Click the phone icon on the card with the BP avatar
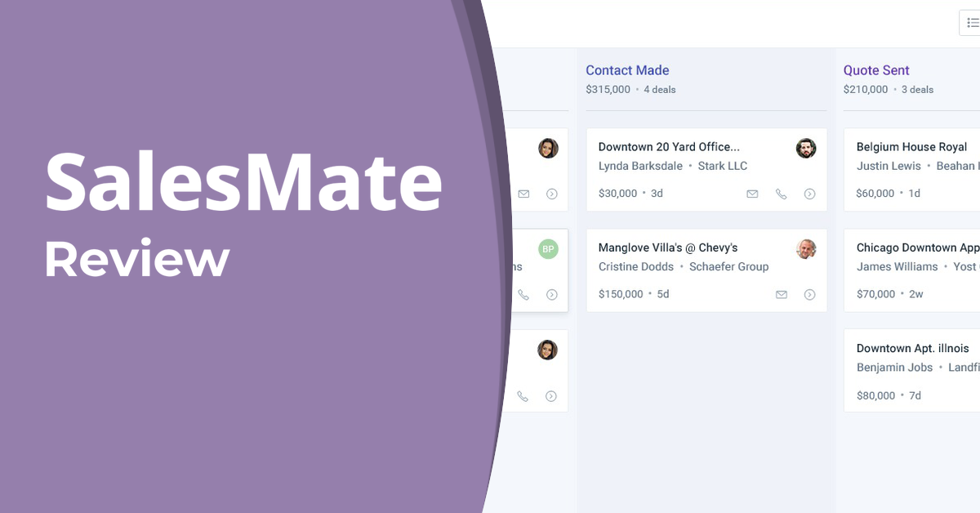This screenshot has width=980, height=513. (523, 295)
